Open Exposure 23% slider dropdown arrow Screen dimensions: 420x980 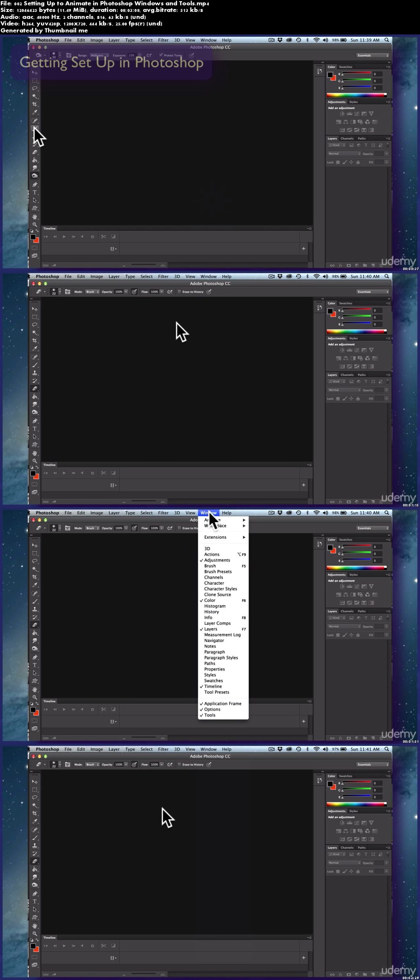139,55
